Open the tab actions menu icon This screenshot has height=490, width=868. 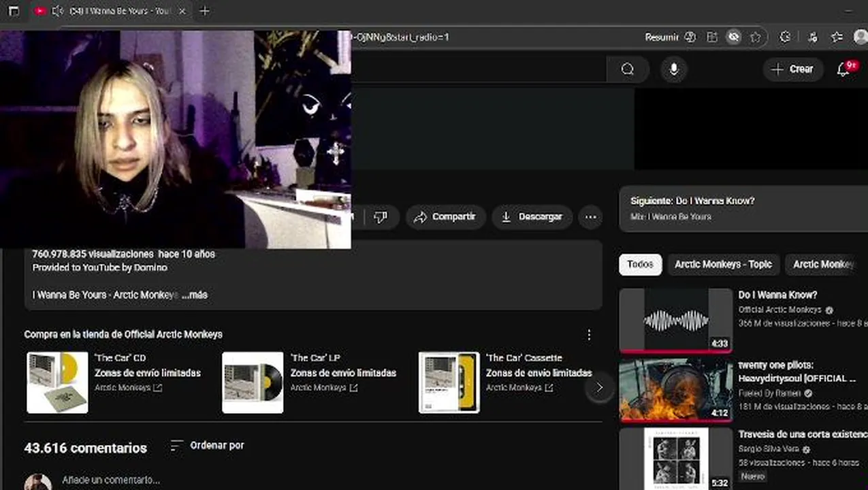tap(14, 11)
